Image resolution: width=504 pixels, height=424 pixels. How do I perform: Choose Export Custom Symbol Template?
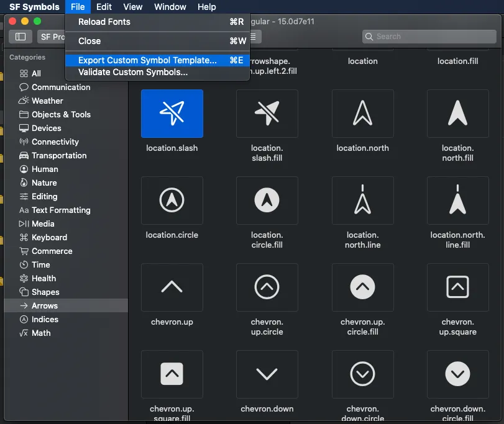pyautogui.click(x=157, y=60)
